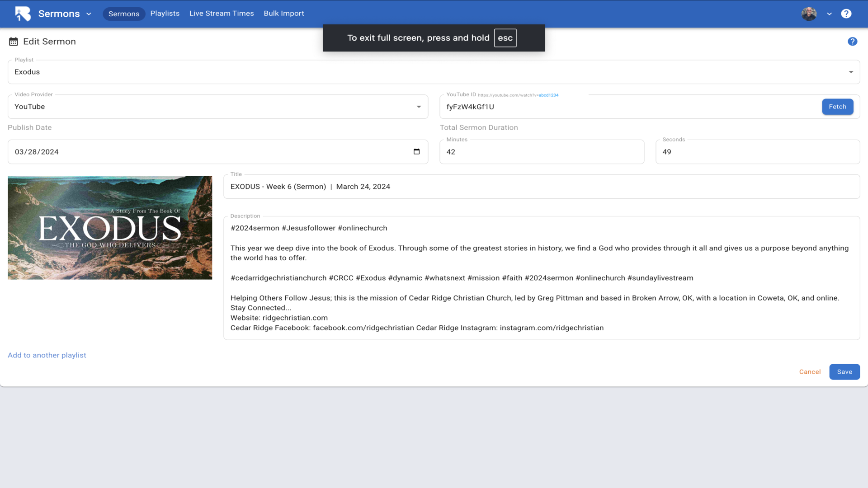This screenshot has height=488, width=868.
Task: Click the app logo icon in header
Action: (x=23, y=14)
